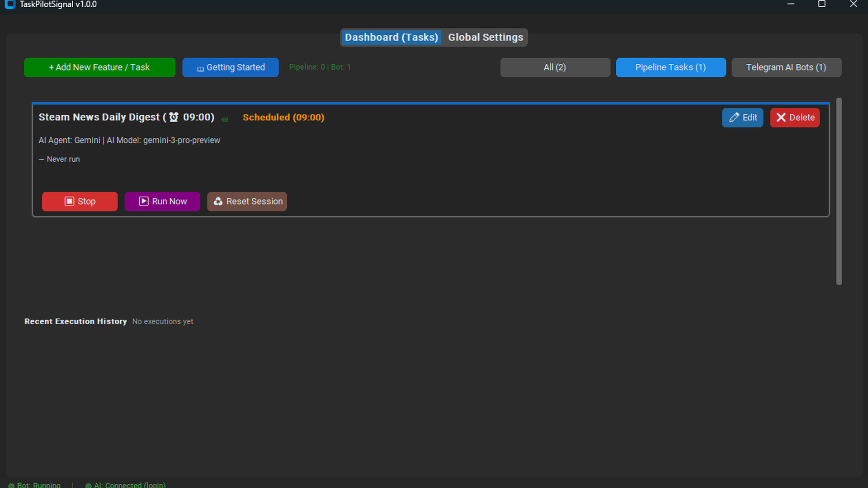This screenshot has height=488, width=868.
Task: Click the alarm clock icon in task title
Action: point(174,117)
